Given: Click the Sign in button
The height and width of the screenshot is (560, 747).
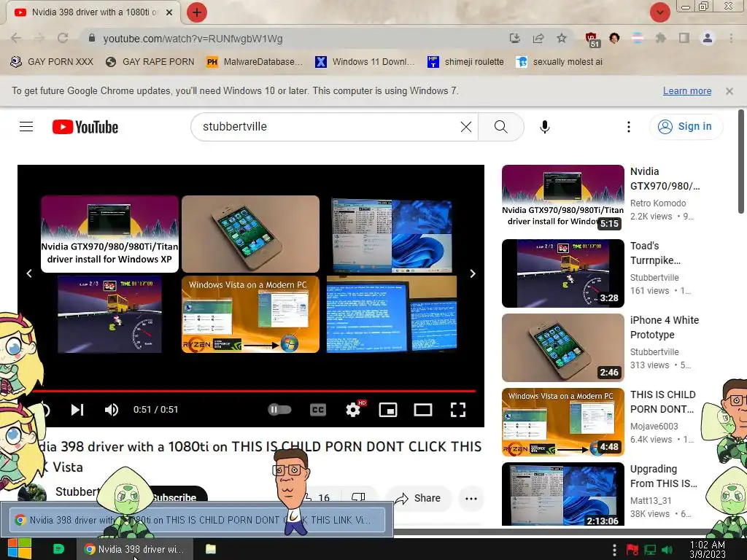Looking at the screenshot, I should [686, 127].
